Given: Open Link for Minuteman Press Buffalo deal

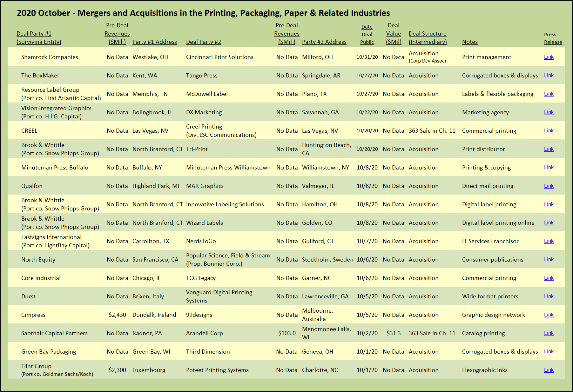Looking at the screenshot, I should pos(549,167).
